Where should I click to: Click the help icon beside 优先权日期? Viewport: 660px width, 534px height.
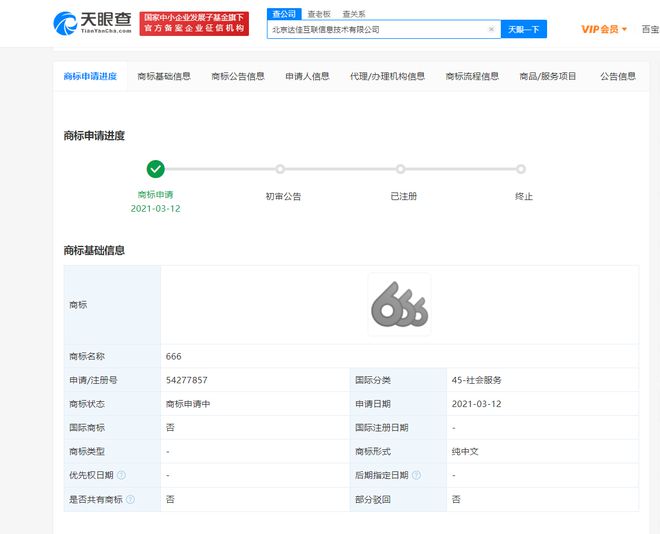[x=121, y=475]
